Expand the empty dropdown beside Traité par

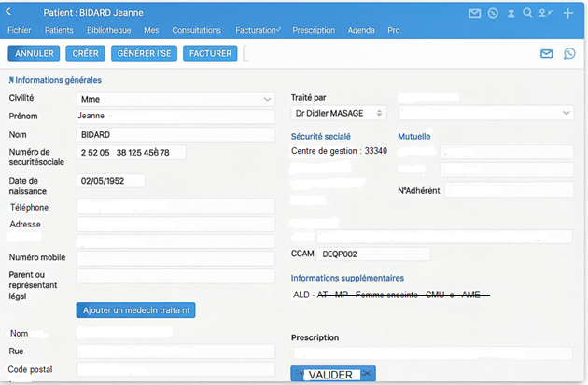485,113
